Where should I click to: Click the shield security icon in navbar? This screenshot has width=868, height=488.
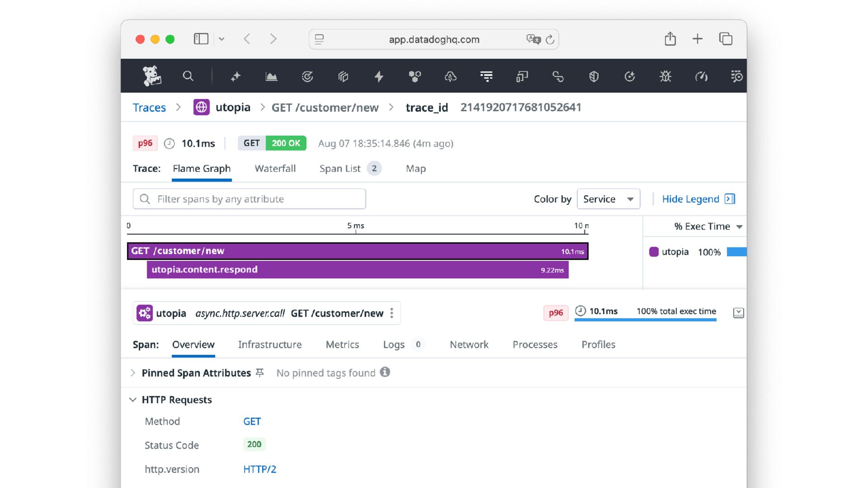[594, 76]
